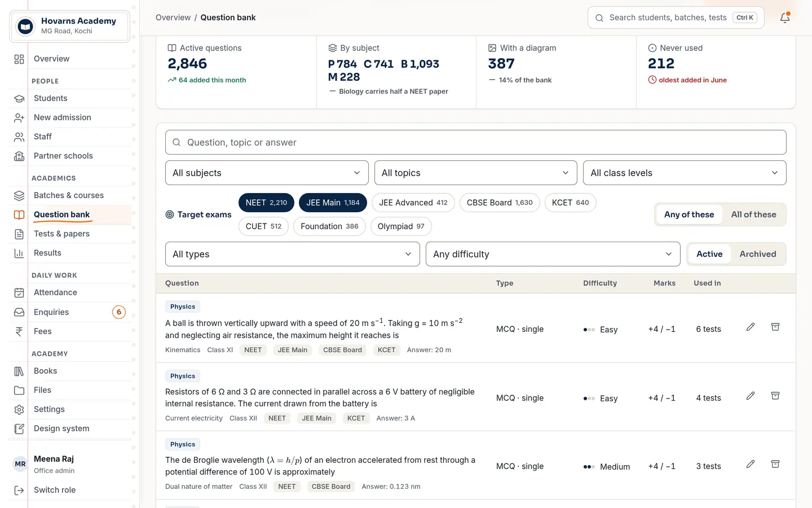Toggle the JEE Main exam chip

[333, 203]
